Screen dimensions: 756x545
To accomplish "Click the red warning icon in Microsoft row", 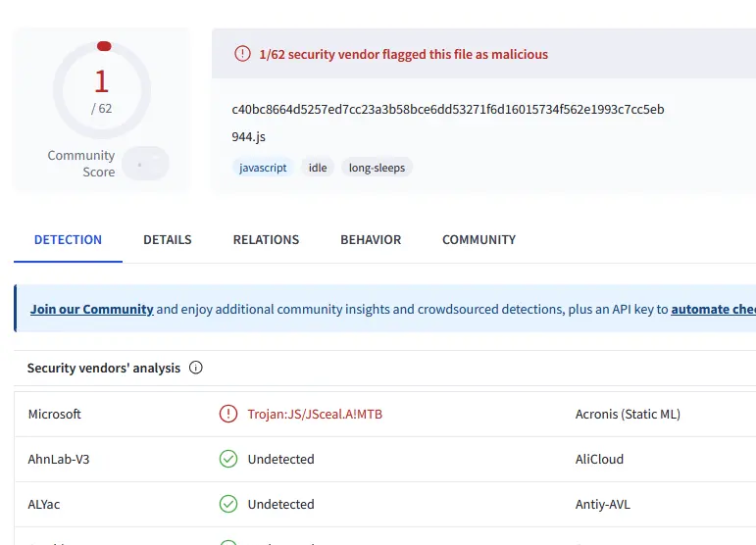I will 228,414.
